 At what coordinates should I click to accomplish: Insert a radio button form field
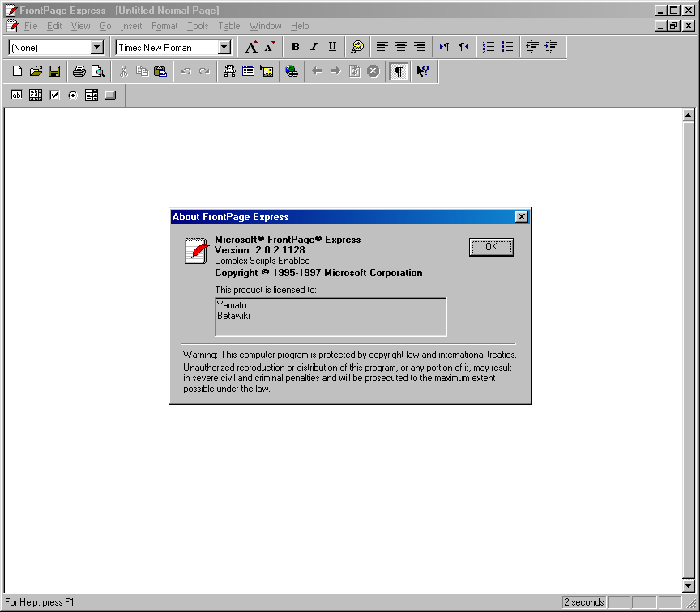[x=73, y=95]
